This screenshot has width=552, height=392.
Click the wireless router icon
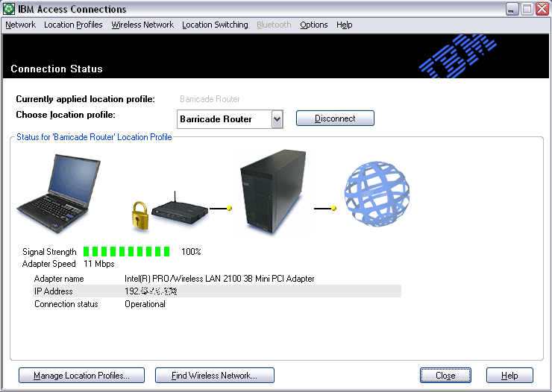coord(180,210)
